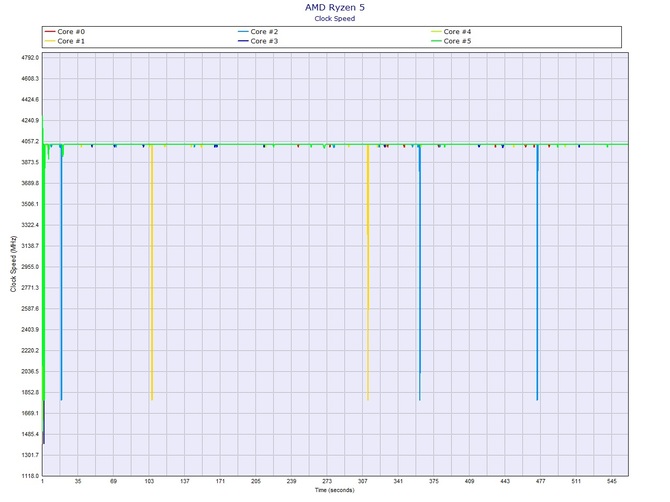Click the 4057.2 y-axis value
Screen dimensions: 670x502
(x=30, y=141)
